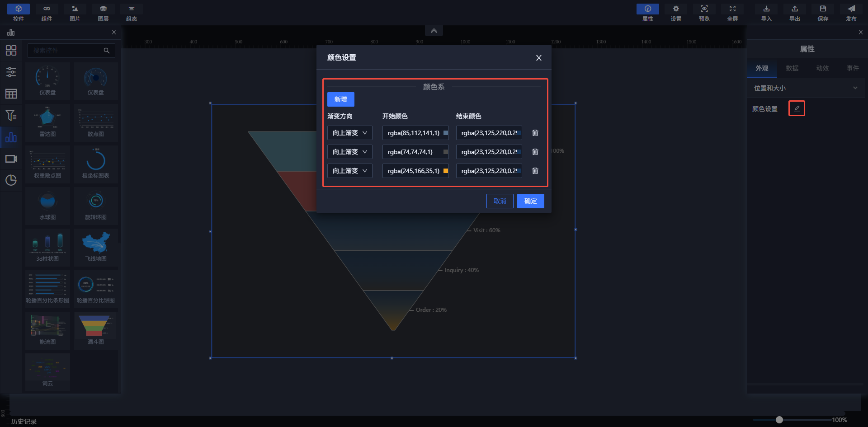Select the 词云 word cloud widget
The height and width of the screenshot is (427, 868).
pos(47,372)
